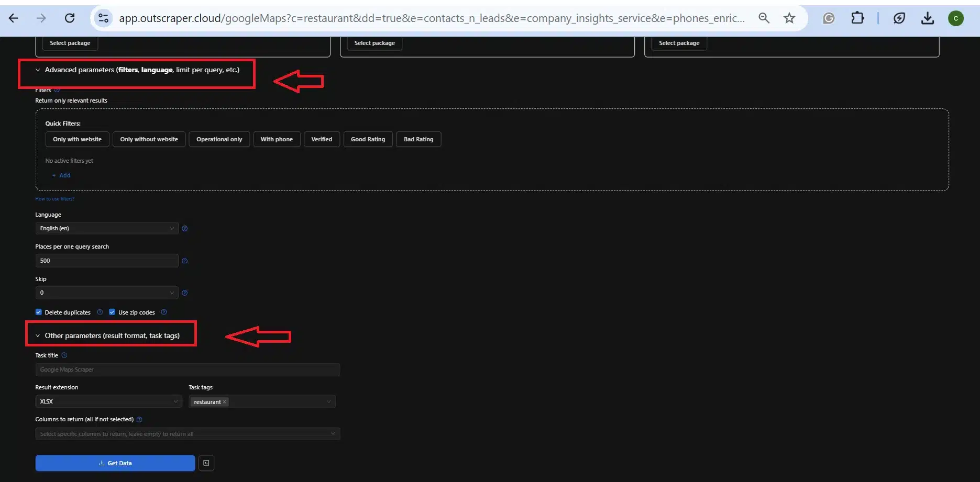Apply the Good Rating quick filter
Screen dimensions: 980x482
(x=368, y=139)
